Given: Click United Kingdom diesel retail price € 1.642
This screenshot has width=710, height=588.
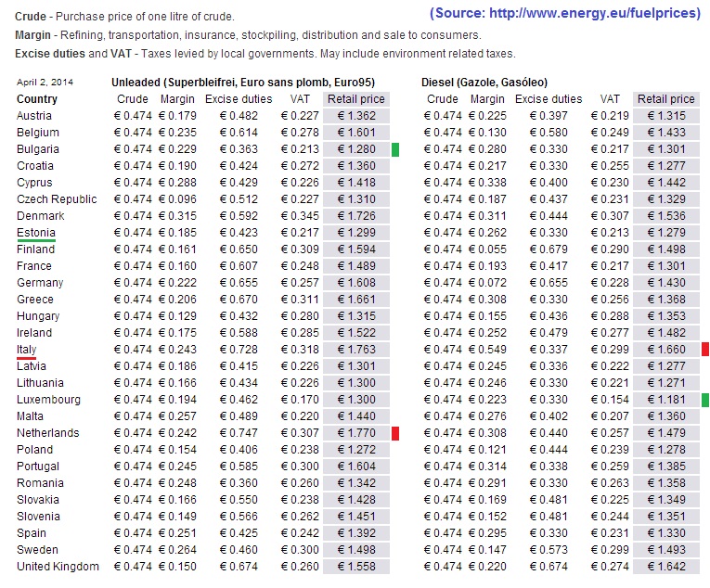Looking at the screenshot, I should [x=666, y=567].
